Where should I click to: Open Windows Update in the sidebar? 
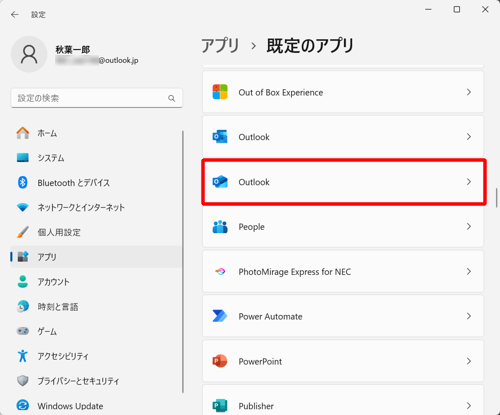[96, 405]
